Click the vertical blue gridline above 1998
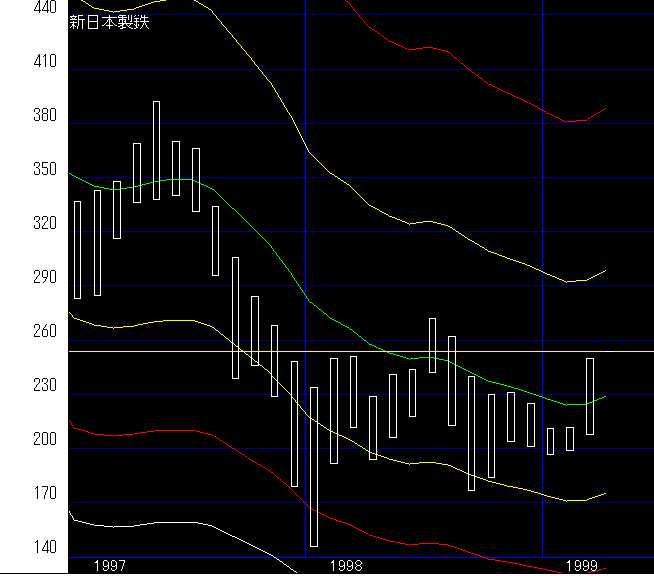 305,100
